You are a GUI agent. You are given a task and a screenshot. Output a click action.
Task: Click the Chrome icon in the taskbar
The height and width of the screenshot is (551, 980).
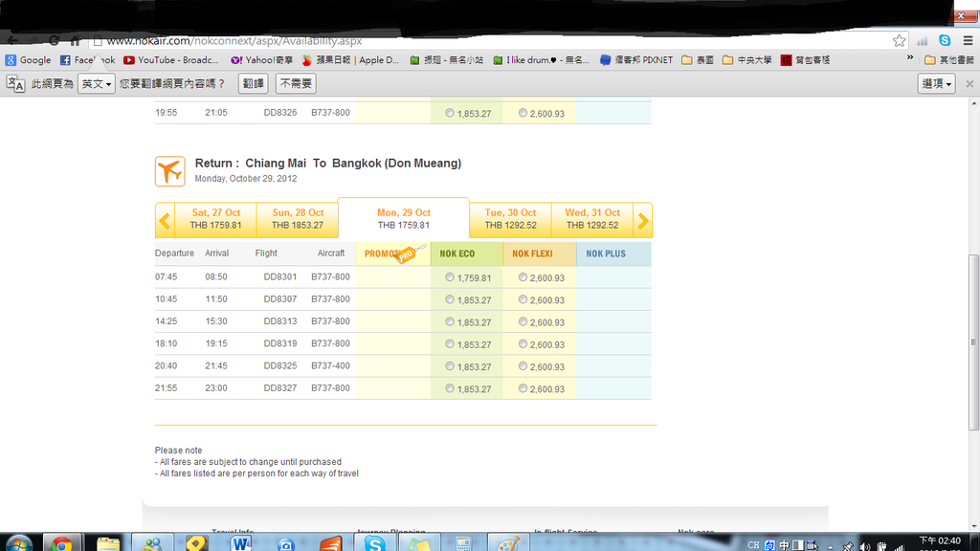pos(61,543)
